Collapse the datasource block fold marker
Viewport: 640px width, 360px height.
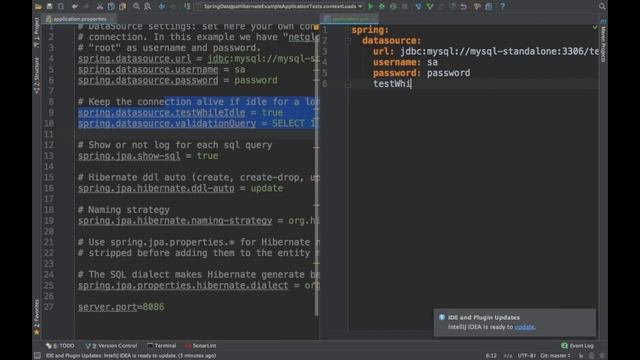[x=348, y=40]
